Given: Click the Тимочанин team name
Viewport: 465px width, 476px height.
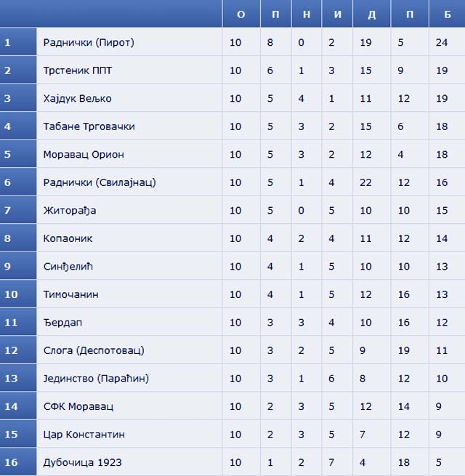Looking at the screenshot, I should coord(70,294).
